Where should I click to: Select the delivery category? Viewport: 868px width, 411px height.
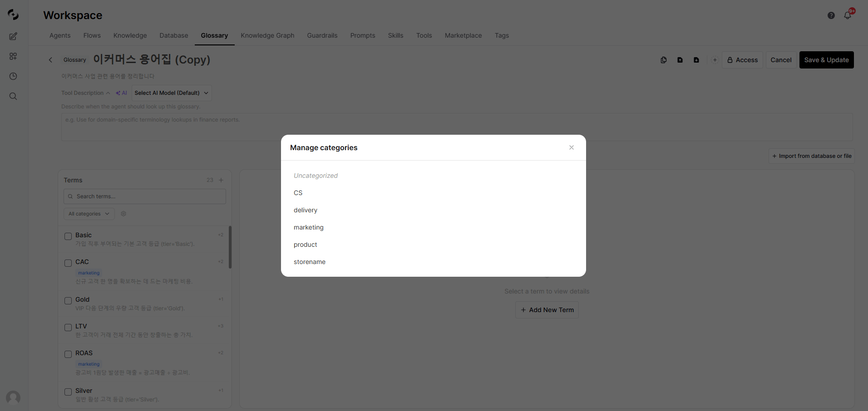coord(306,210)
